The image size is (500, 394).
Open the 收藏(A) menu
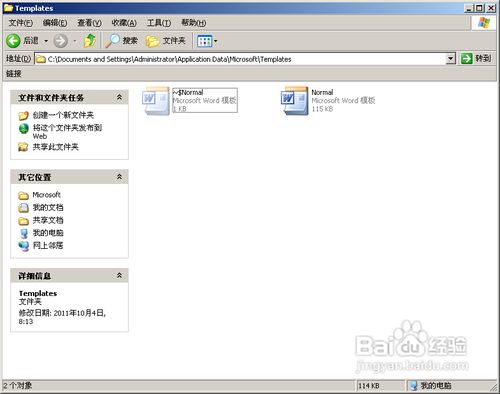(x=124, y=23)
